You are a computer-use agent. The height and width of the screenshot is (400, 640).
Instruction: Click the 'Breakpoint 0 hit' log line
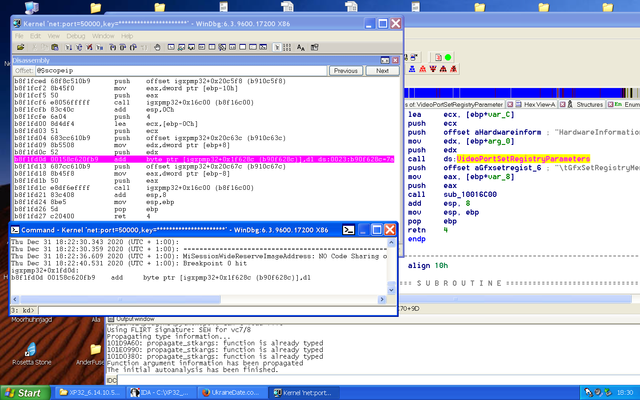click(215, 263)
